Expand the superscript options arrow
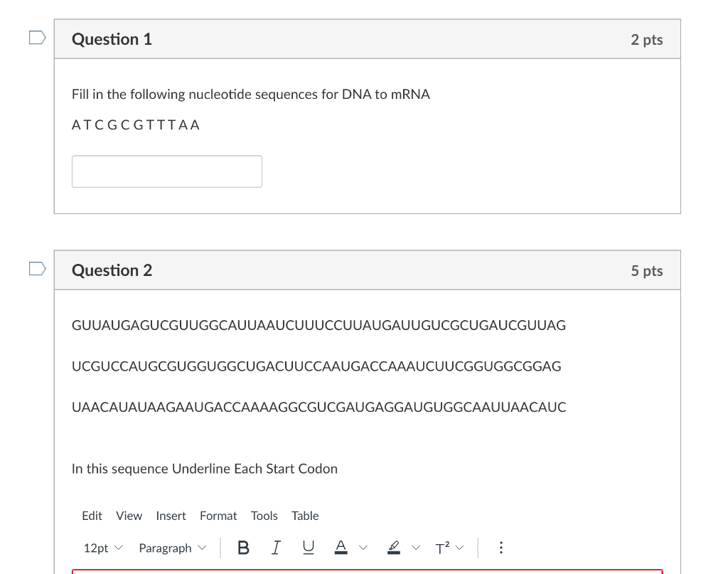Image resolution: width=728 pixels, height=574 pixels. pyautogui.click(x=459, y=548)
